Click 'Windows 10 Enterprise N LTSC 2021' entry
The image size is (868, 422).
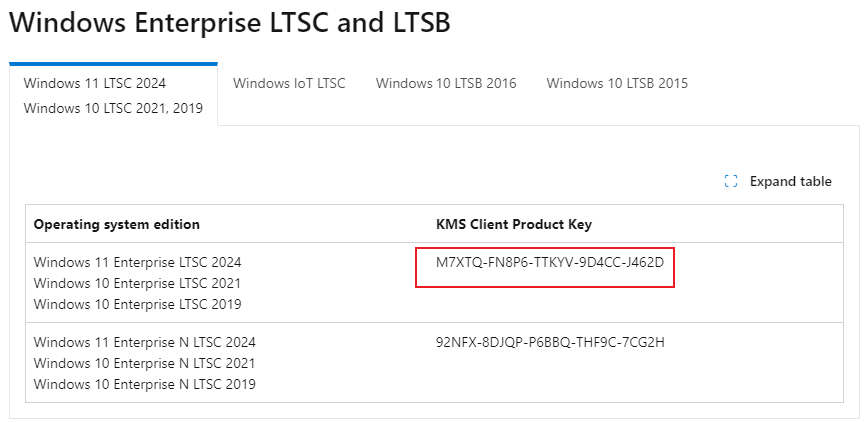click(144, 363)
